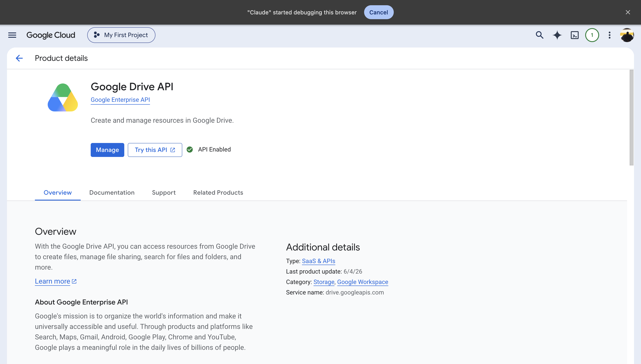Image resolution: width=641 pixels, height=364 pixels.
Task: Switch to the Support tab
Action: [164, 192]
